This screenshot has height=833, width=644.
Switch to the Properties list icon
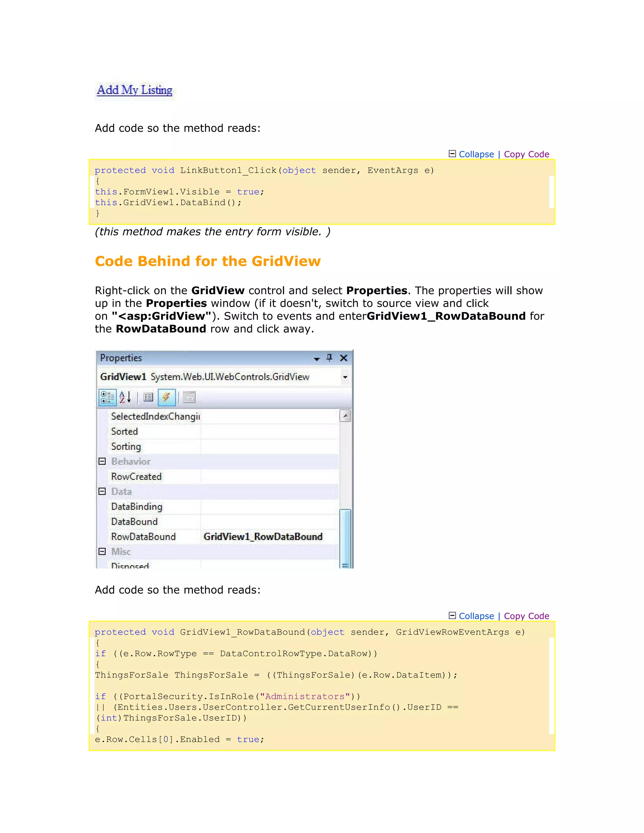pyautogui.click(x=148, y=397)
